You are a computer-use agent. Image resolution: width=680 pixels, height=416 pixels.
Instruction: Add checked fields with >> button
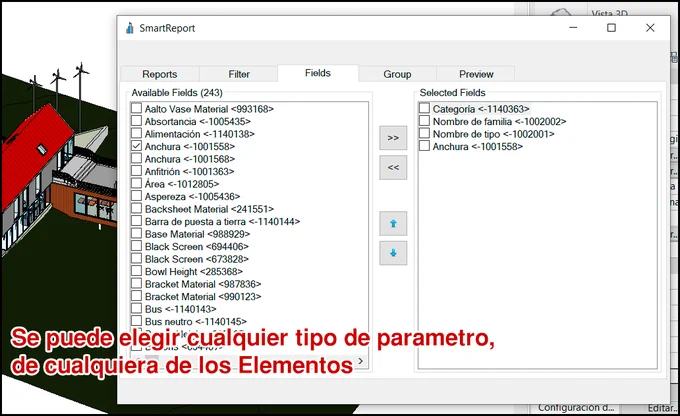coord(393,138)
